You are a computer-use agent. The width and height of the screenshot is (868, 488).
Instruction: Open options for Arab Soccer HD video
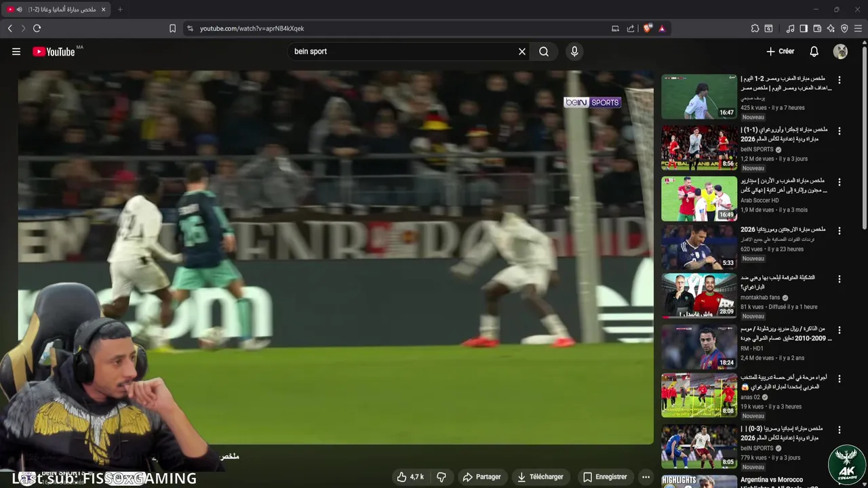click(840, 182)
